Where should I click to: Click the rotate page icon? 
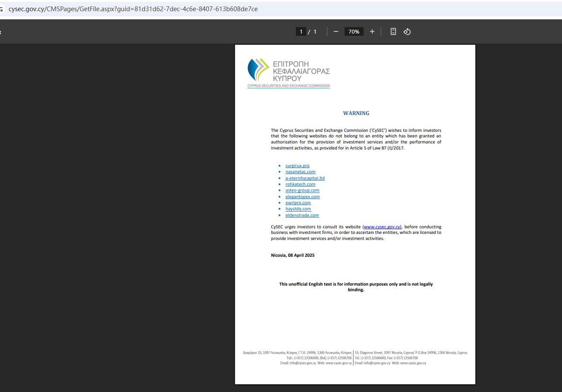click(407, 31)
